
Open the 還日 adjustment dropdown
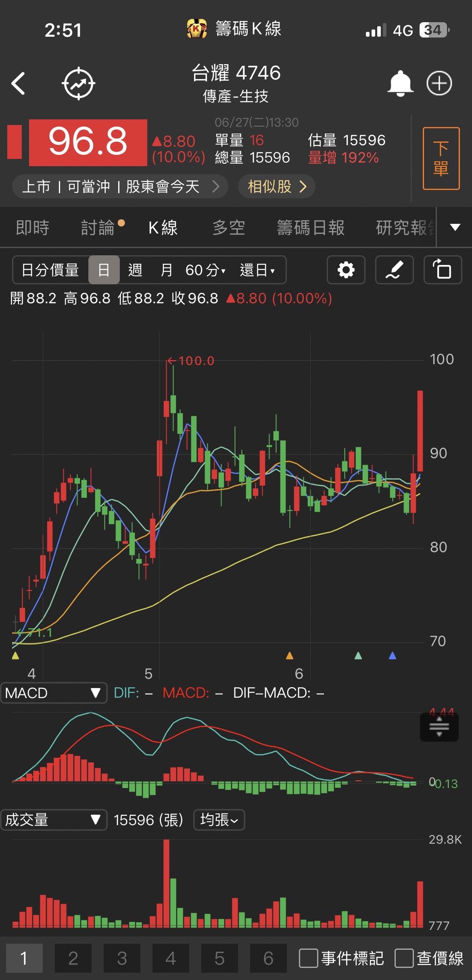[x=257, y=270]
